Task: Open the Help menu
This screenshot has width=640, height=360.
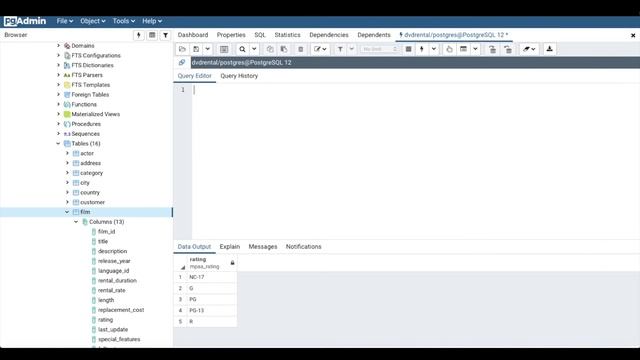Action: tap(152, 21)
